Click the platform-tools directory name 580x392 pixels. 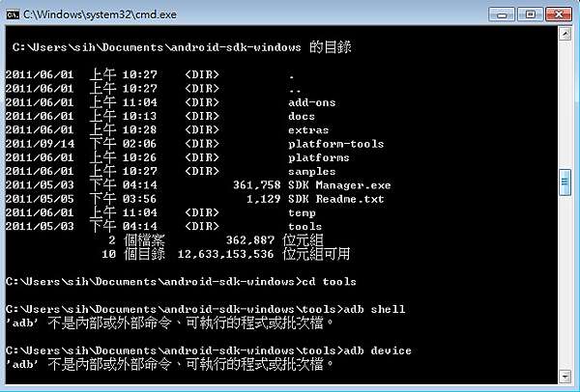[335, 144]
